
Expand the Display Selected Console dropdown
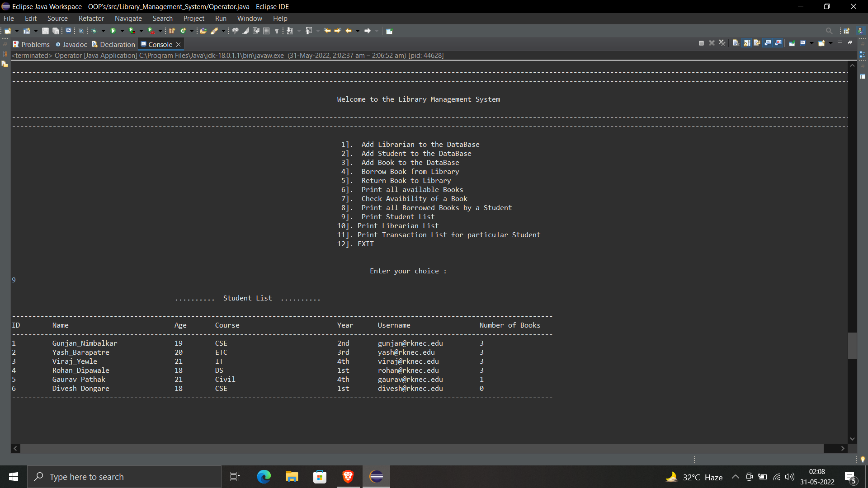click(x=811, y=43)
